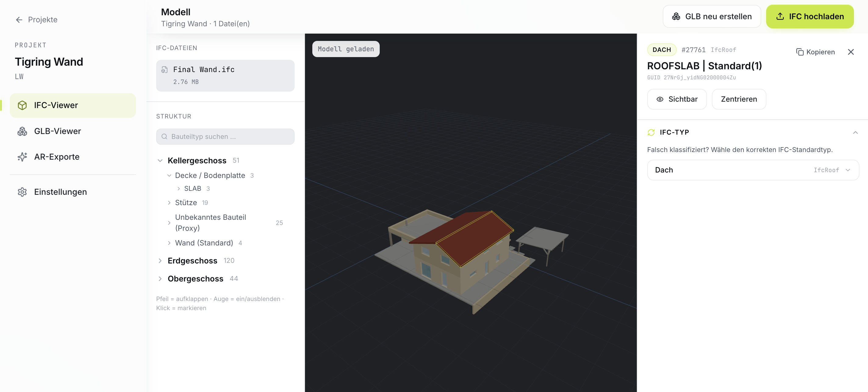Focus the Bauteiltyp suchen search field
Viewport: 868px width, 392px height.
point(225,137)
